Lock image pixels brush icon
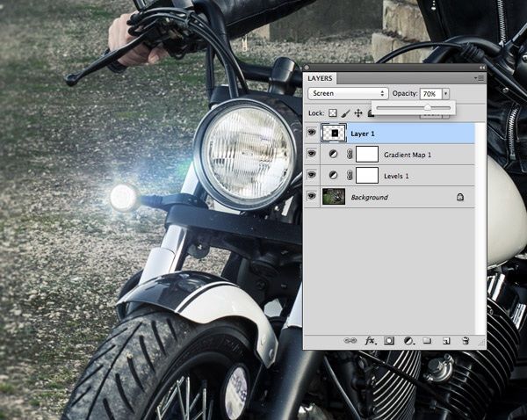 click(x=346, y=113)
